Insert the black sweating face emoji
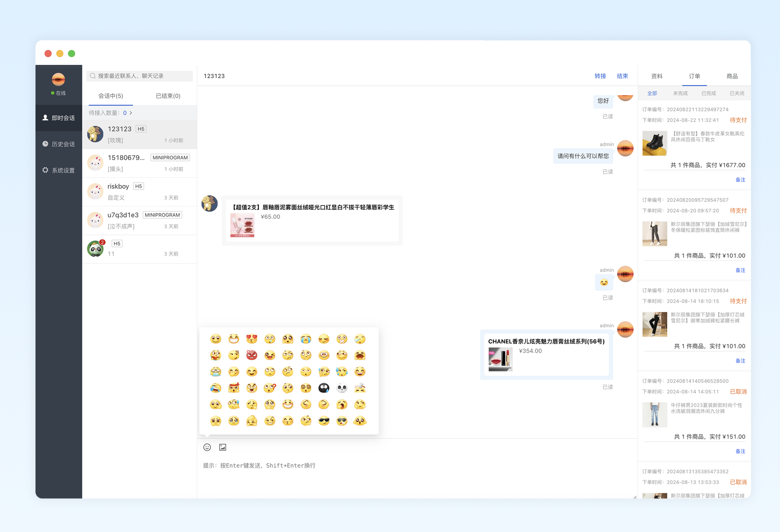 pyautogui.click(x=324, y=388)
